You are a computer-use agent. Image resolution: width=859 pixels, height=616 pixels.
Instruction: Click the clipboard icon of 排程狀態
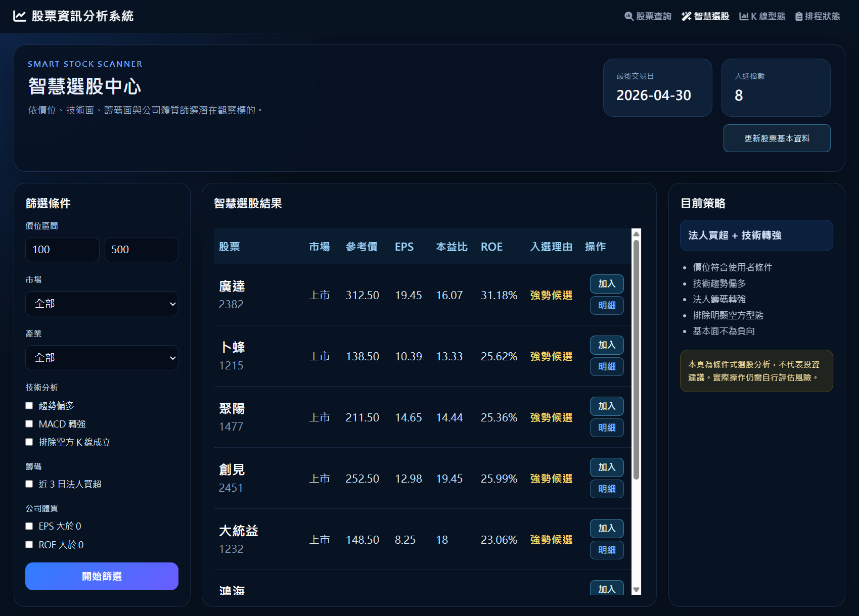pyautogui.click(x=799, y=16)
